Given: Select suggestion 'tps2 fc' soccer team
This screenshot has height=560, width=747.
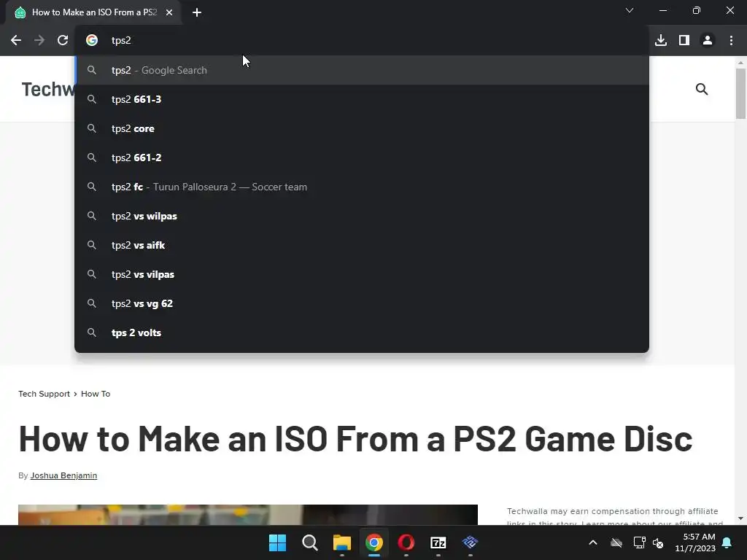Looking at the screenshot, I should (x=362, y=187).
